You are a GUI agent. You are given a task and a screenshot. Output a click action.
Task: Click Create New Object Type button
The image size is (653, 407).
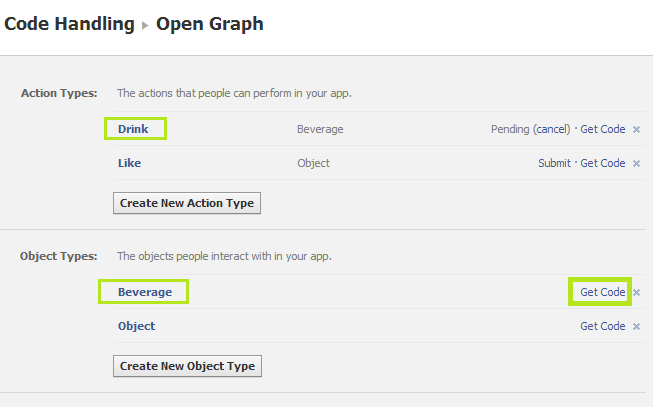(x=187, y=366)
